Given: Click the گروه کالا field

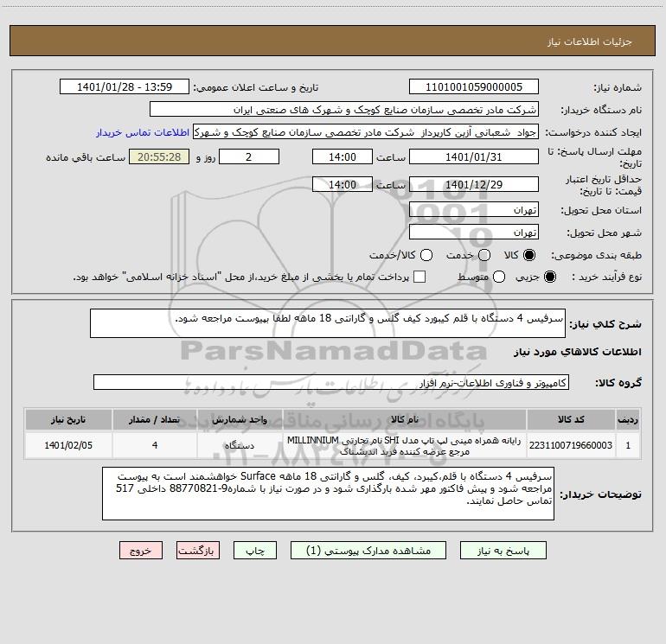Looking at the screenshot, I should tap(331, 382).
